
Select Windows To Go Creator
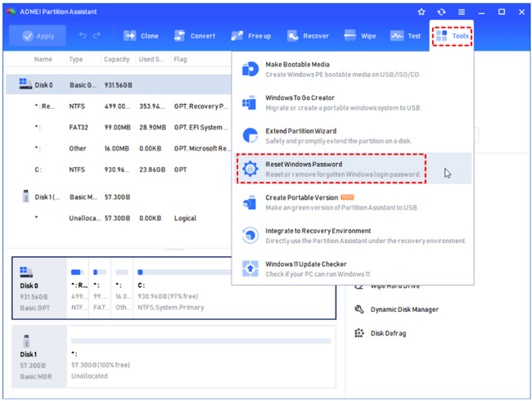pos(353,102)
